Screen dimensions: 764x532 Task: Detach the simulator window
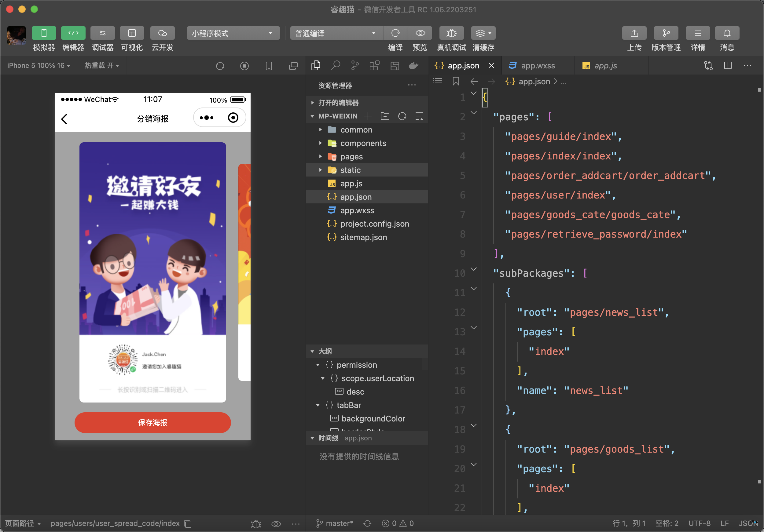(x=293, y=66)
